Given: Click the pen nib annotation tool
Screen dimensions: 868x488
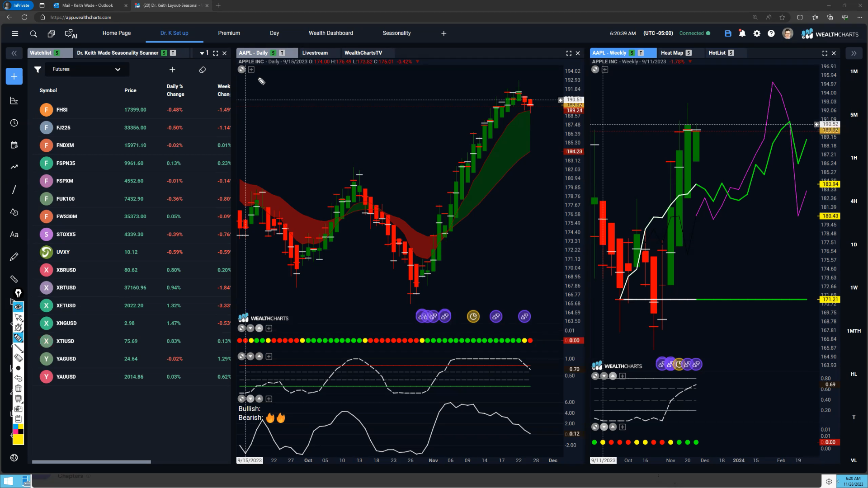Looking at the screenshot, I should coord(18,293).
